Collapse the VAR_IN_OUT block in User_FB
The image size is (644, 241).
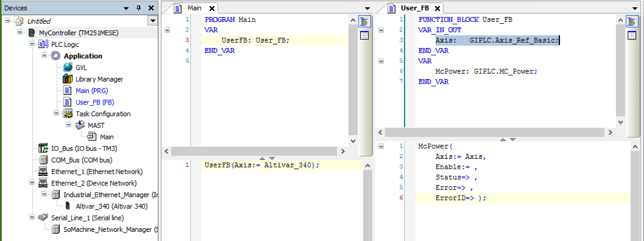[381, 30]
